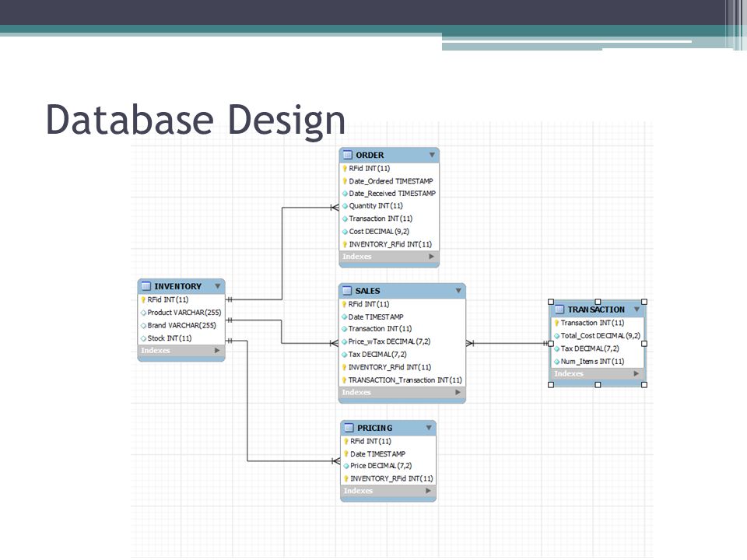Click the Database Design slide title
This screenshot has width=747, height=560.
[195, 121]
